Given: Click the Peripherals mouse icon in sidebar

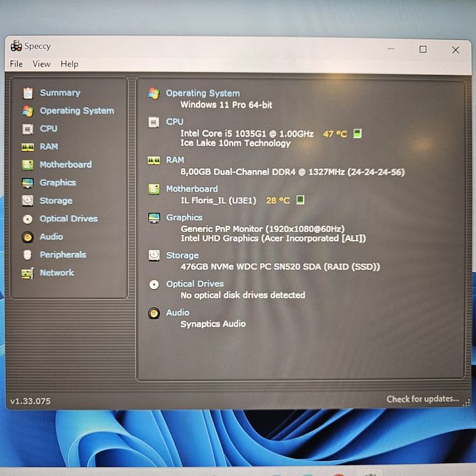Looking at the screenshot, I should [27, 255].
